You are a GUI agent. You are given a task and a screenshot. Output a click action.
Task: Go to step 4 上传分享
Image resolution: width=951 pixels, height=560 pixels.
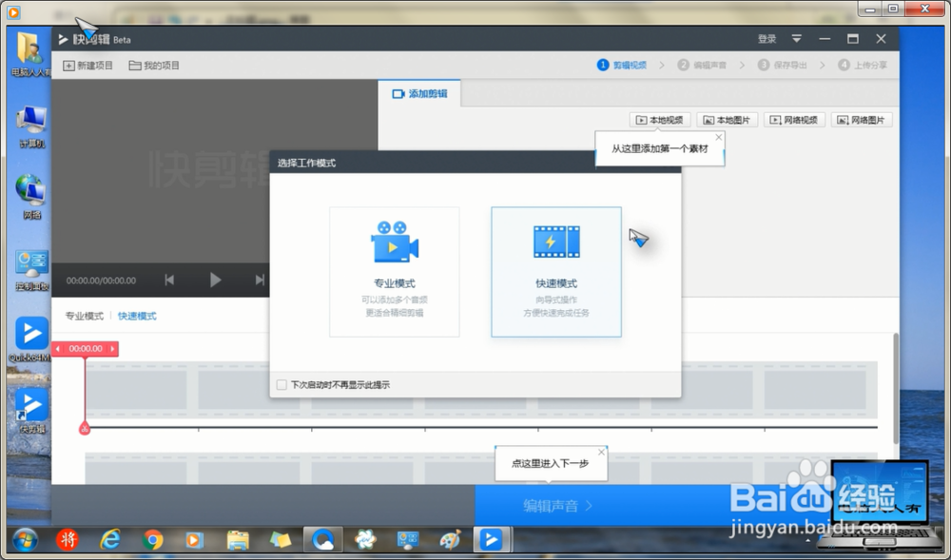pos(863,65)
